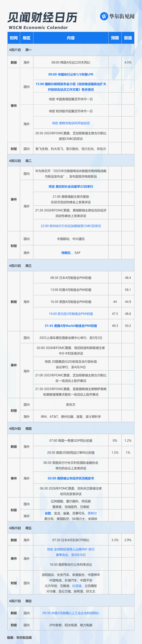Click the 4月23日 周三 date row

pyautogui.click(x=71, y=266)
